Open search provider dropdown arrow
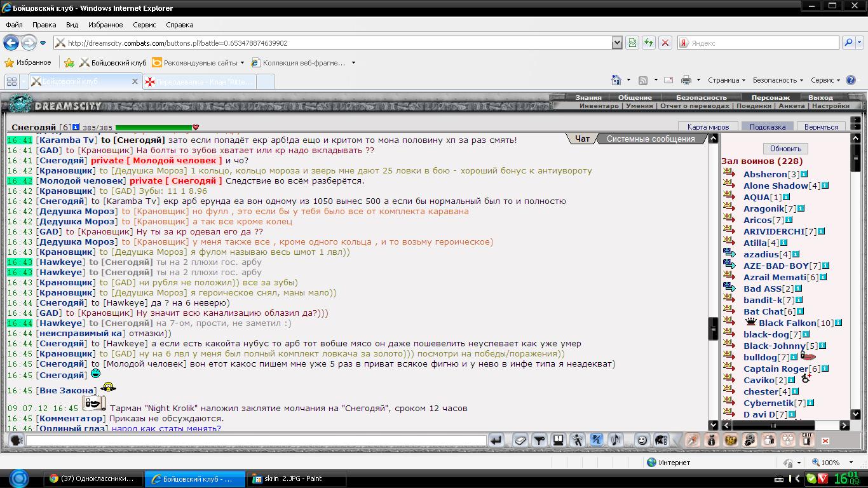Viewport: 868px width, 488px height. [860, 43]
